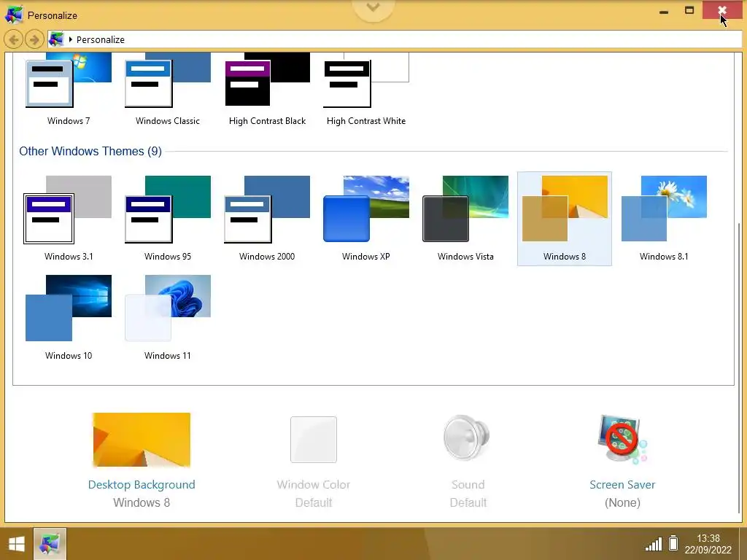Expand the top pull-down chevron
Screen dimensions: 747x560
coord(373,8)
